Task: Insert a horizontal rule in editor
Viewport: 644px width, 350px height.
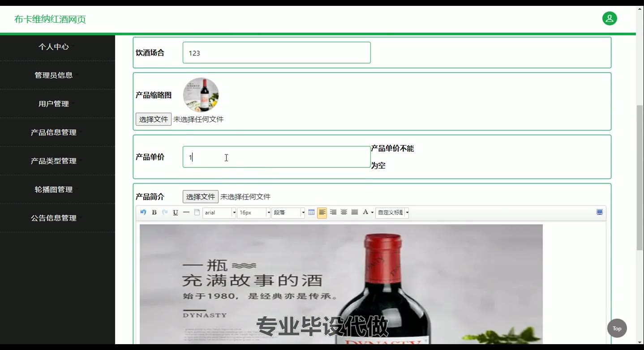Action: pos(186,213)
